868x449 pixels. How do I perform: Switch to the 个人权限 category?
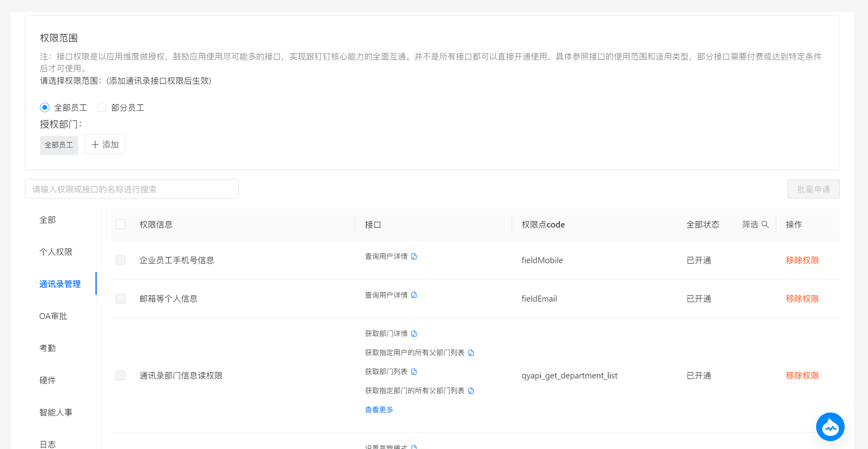pyautogui.click(x=56, y=252)
